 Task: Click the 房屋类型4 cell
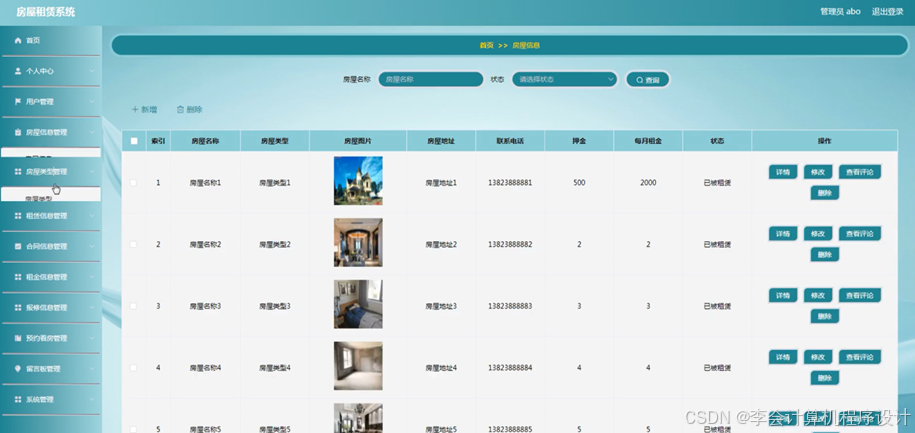click(x=275, y=368)
